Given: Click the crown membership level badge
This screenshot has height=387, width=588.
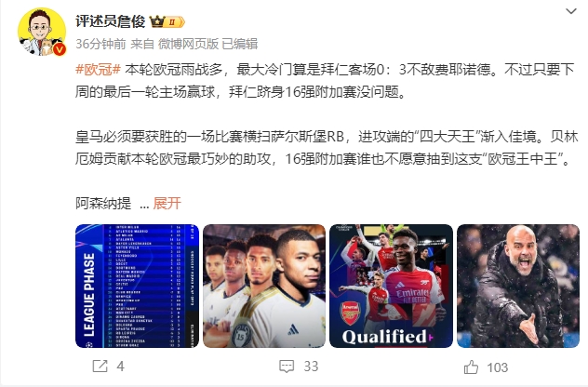Looking at the screenshot, I should 167,21.
